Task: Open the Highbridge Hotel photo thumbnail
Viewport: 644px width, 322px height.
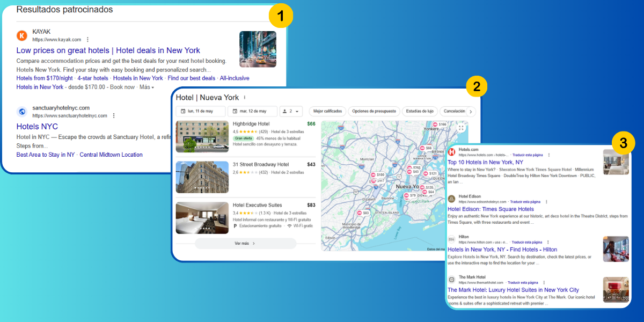Action: tap(202, 136)
